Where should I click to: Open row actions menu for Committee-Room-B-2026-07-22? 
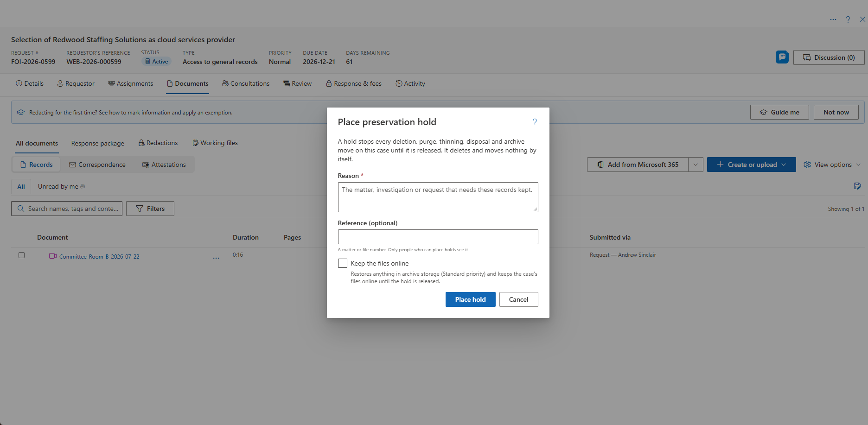216,257
